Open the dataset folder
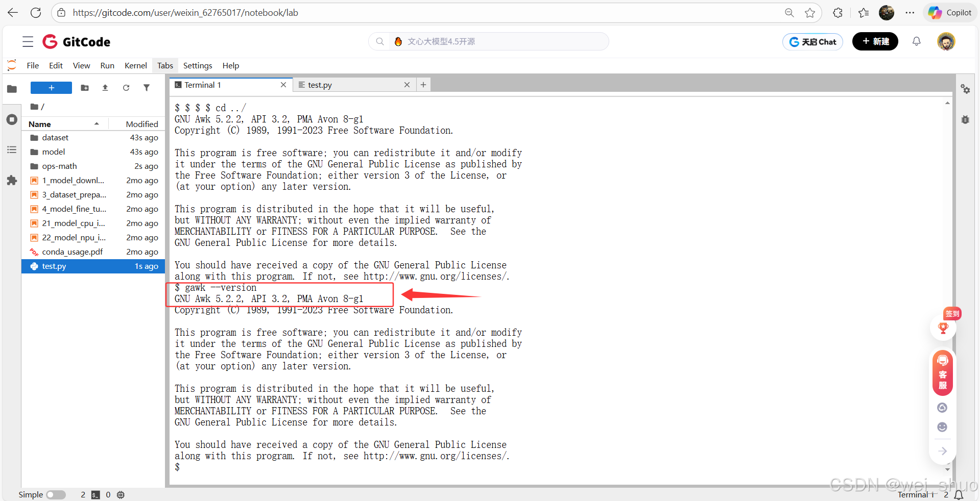This screenshot has width=980, height=501. point(93,138)
